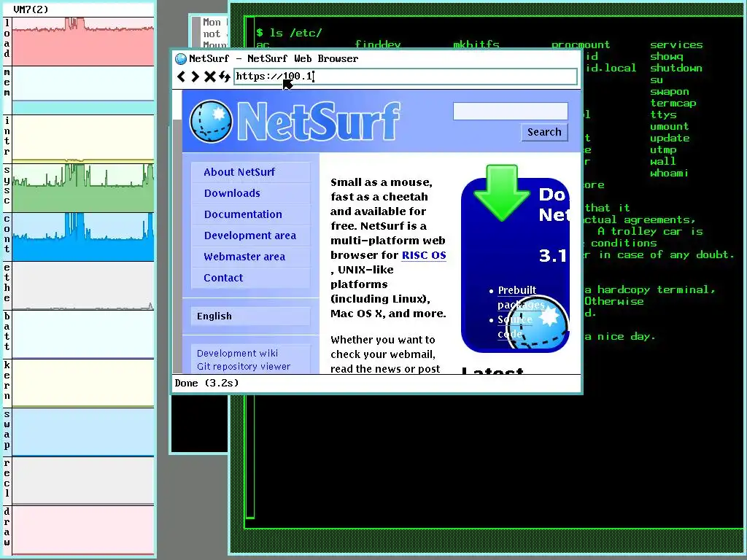Click 'mkbitfs' in the terminal listing
Image resolution: width=747 pixels, height=560 pixels.
(476, 44)
